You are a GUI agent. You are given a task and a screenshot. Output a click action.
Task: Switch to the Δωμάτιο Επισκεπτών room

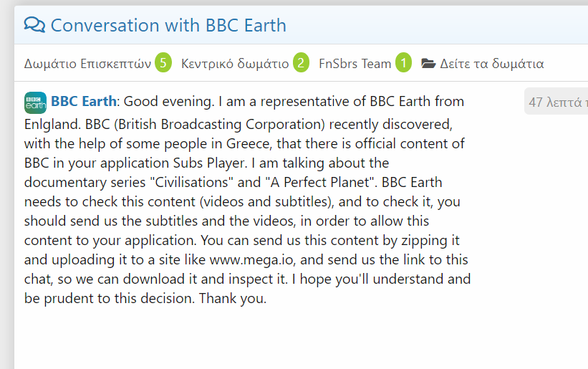point(87,64)
